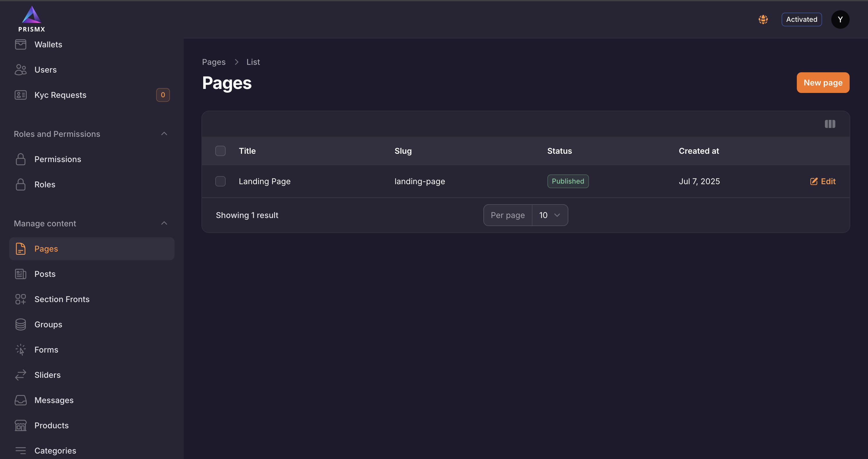Click the Sliders arrows icon
This screenshot has height=459, width=868.
(21, 375)
